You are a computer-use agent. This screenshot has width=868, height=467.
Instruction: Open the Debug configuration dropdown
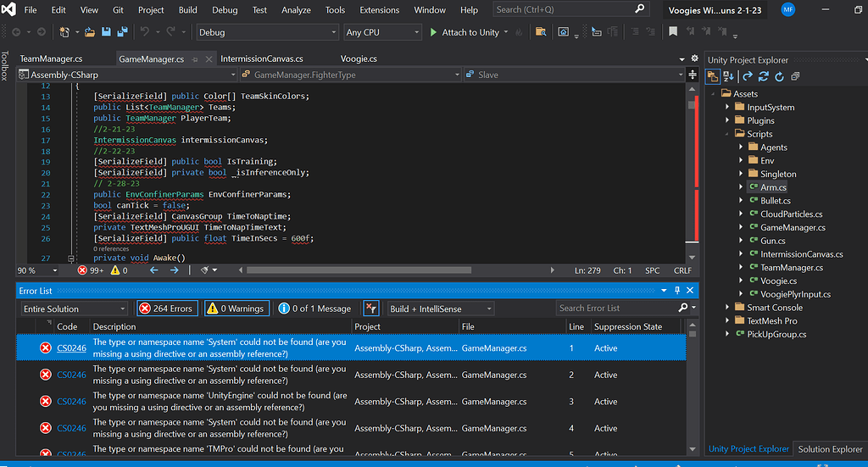[x=267, y=32]
